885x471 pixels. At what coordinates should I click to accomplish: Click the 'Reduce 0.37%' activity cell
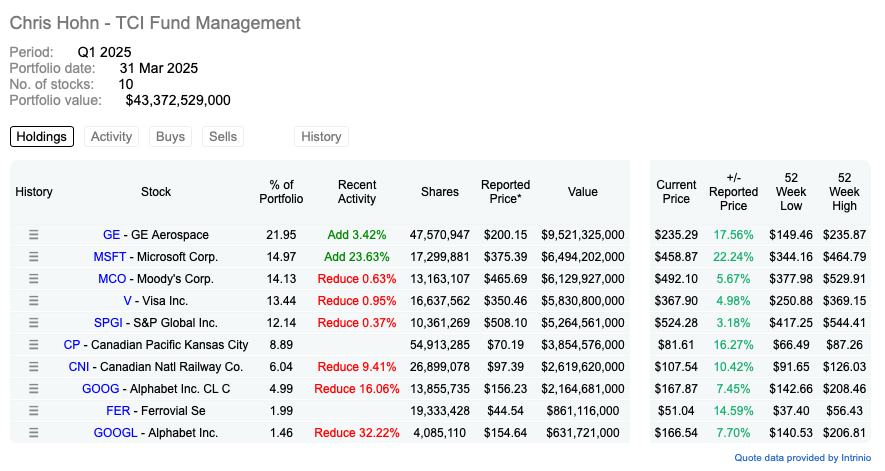coord(357,323)
